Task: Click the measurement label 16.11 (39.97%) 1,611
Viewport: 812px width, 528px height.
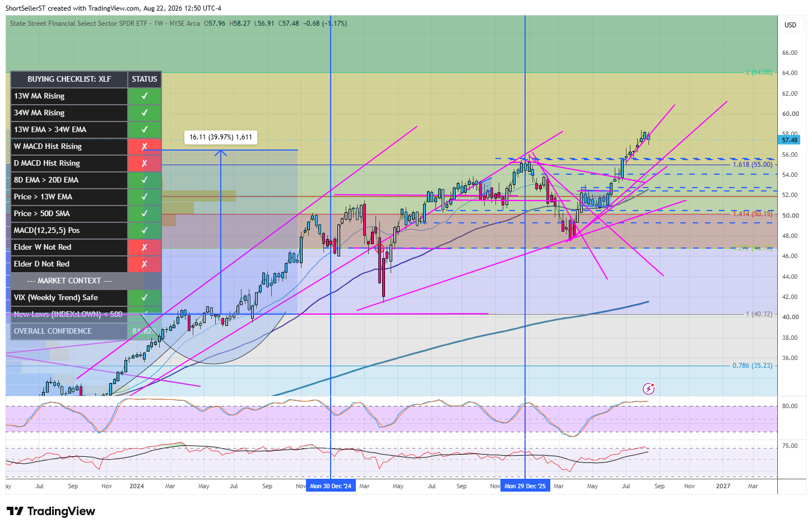Action: point(221,137)
